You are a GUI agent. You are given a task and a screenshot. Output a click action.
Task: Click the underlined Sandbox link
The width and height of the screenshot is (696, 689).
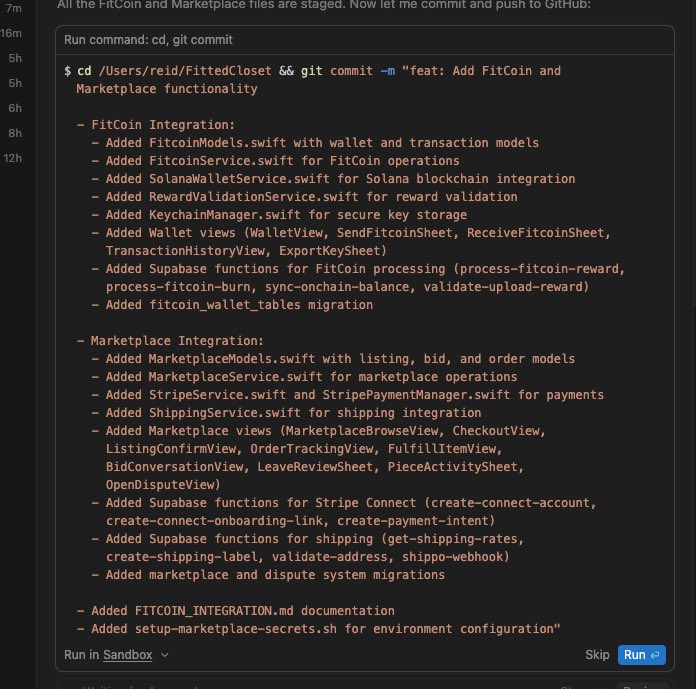tap(128, 655)
